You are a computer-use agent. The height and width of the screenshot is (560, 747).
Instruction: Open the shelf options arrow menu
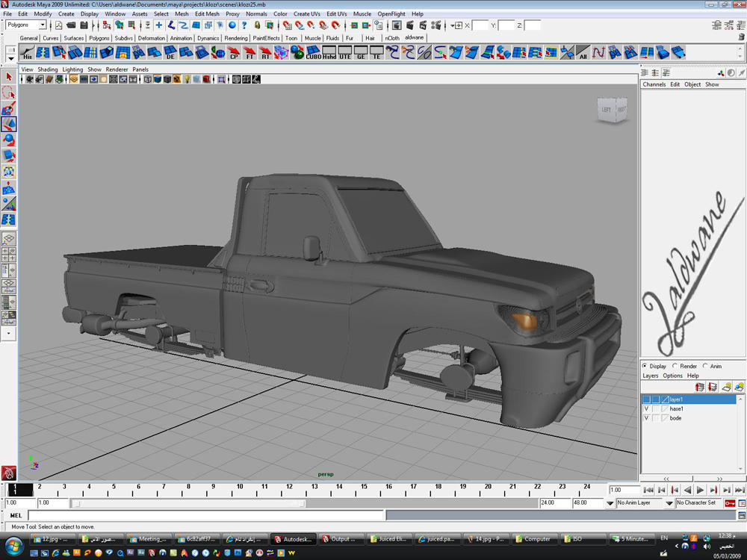[10, 58]
